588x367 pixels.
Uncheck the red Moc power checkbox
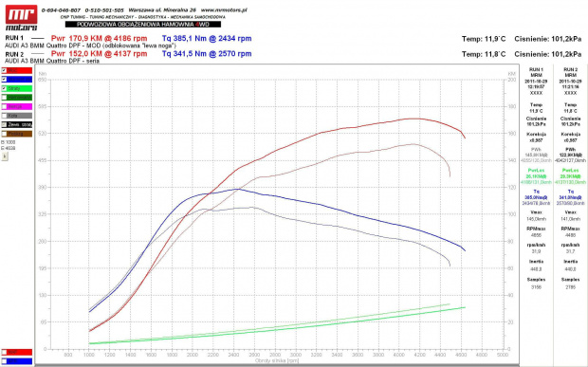pyautogui.click(x=4, y=70)
